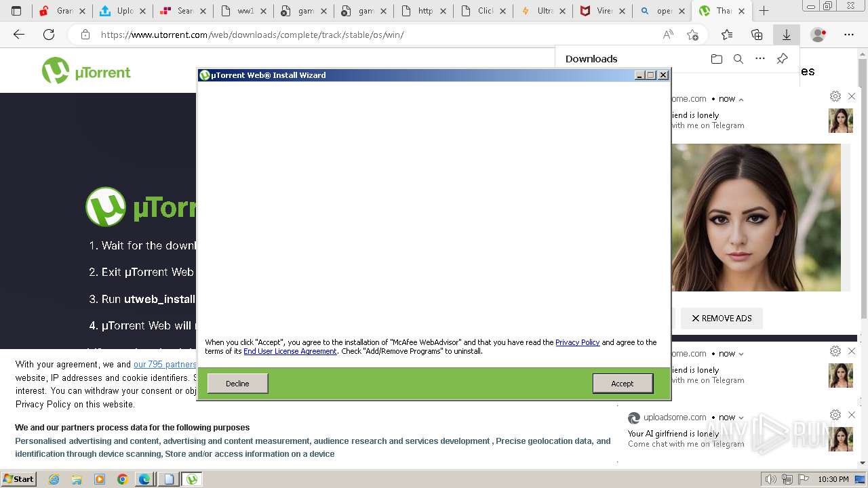Search downloads using the magnifier icon
The height and width of the screenshot is (488, 868).
point(738,59)
